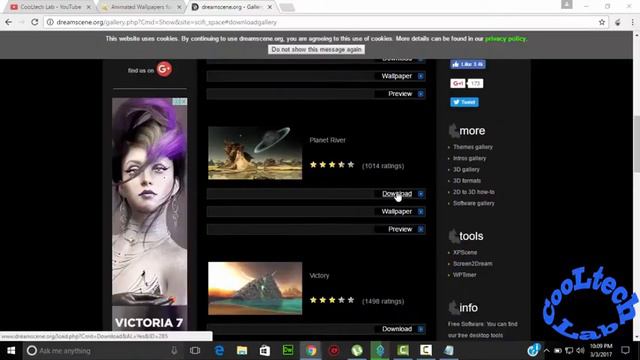The image size is (640, 360).
Task: Click the battery icon in the system tray
Action: [558, 351]
